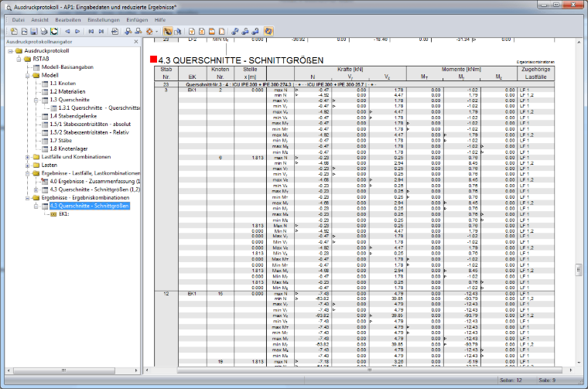Click the blue floppy disk save icon
This screenshot has height=389, width=588.
34,32
